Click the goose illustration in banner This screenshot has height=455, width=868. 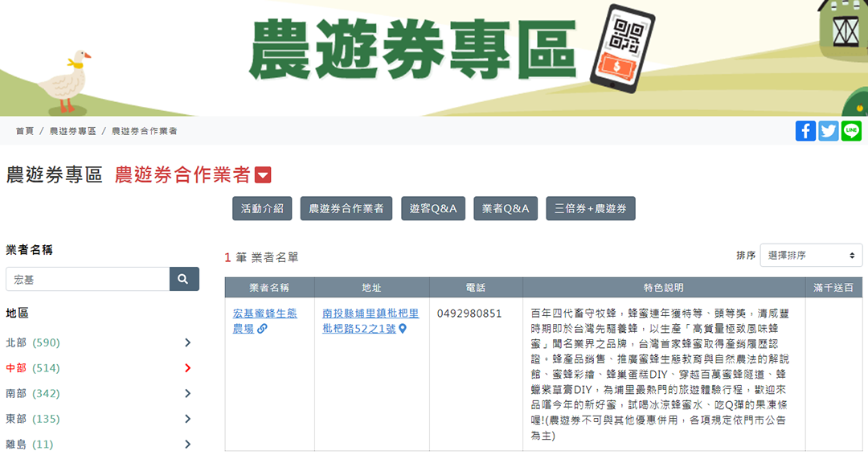point(67,83)
